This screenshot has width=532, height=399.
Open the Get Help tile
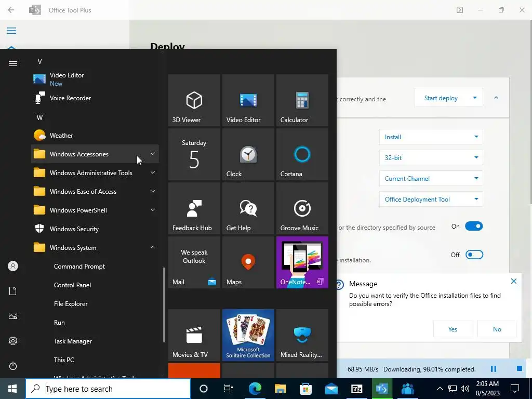(248, 208)
